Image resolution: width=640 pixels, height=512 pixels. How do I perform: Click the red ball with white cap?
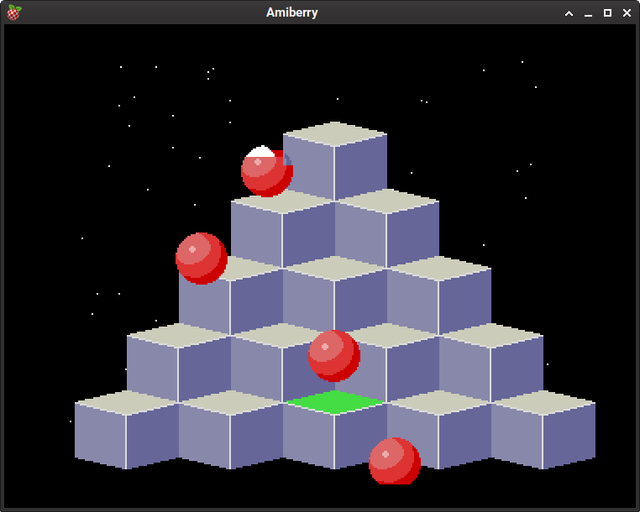(x=267, y=171)
